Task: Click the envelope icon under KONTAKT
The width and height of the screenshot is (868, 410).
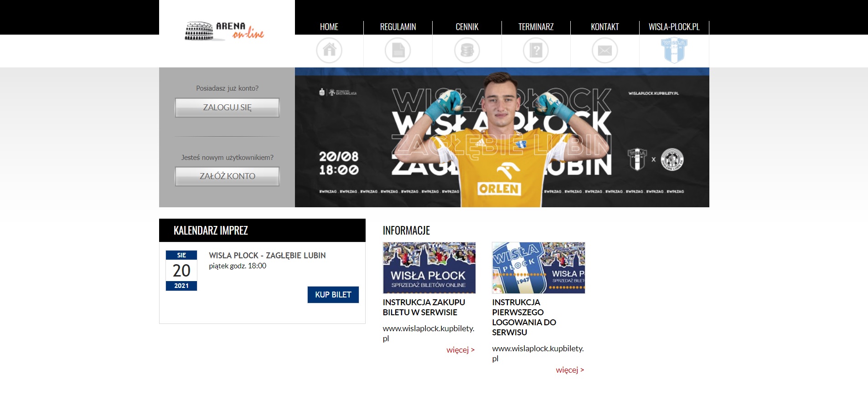Action: [x=605, y=50]
